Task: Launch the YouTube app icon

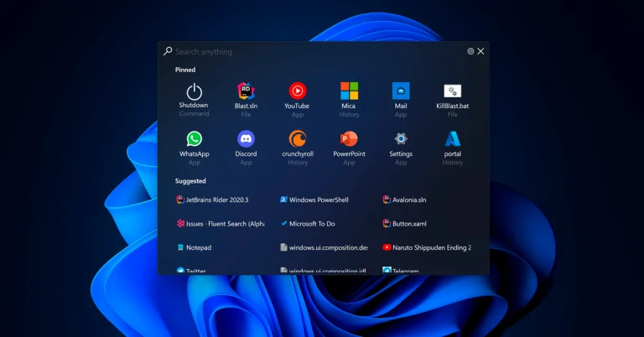Action: 297,91
